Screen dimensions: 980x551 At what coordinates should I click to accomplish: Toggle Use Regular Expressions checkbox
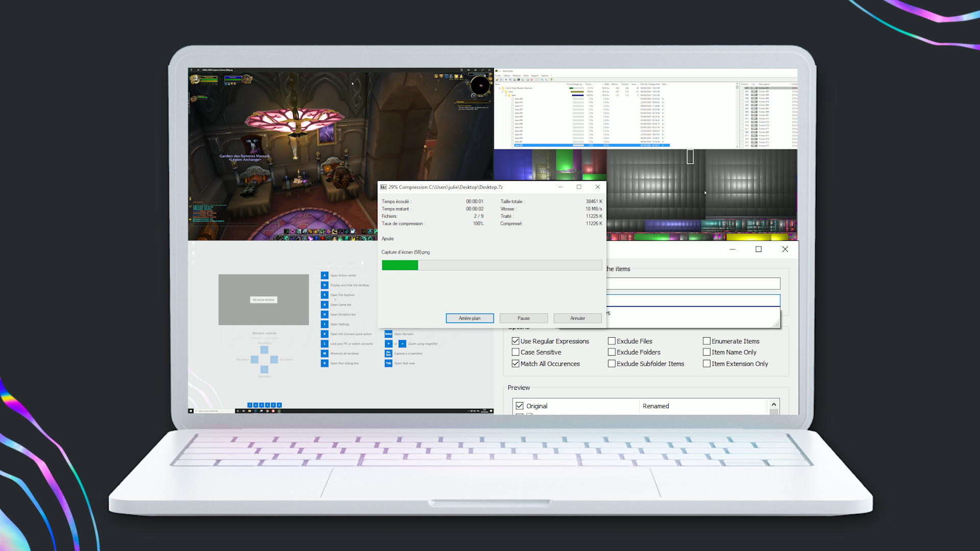click(515, 341)
